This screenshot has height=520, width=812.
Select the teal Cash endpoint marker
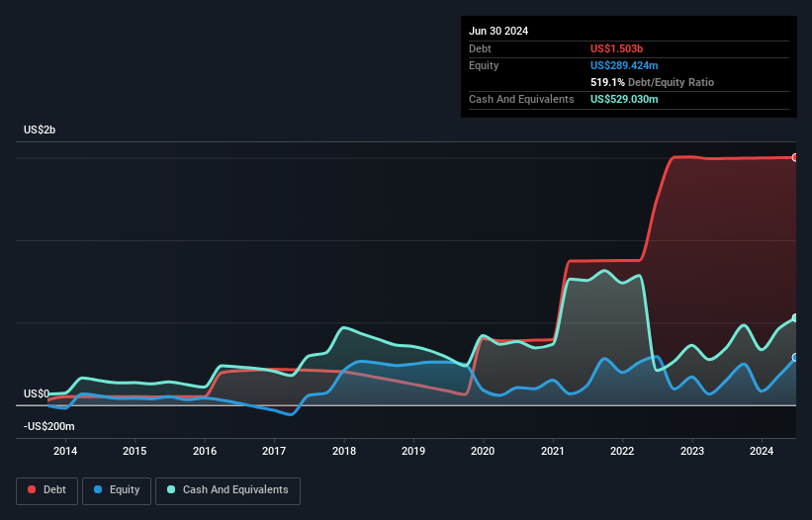pyautogui.click(x=795, y=317)
